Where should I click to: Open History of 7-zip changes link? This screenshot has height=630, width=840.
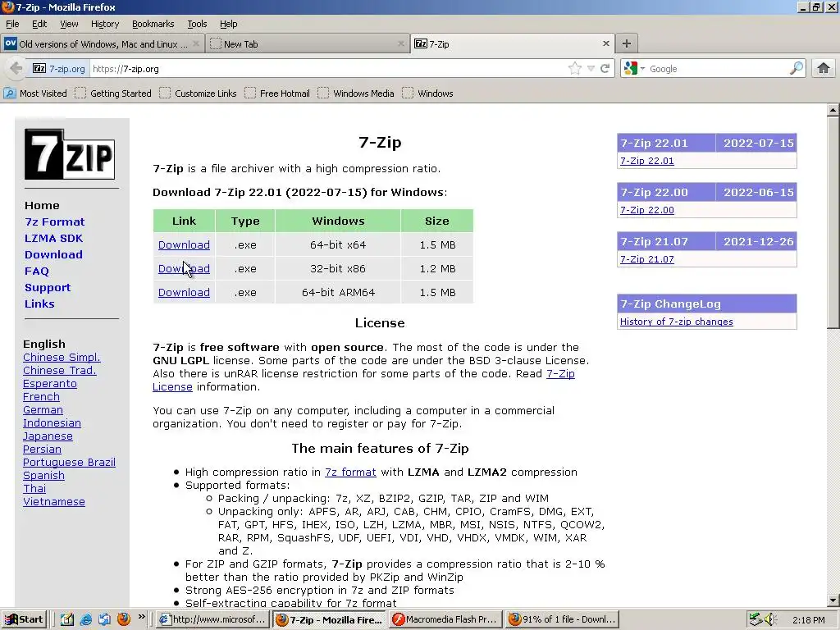coord(676,322)
